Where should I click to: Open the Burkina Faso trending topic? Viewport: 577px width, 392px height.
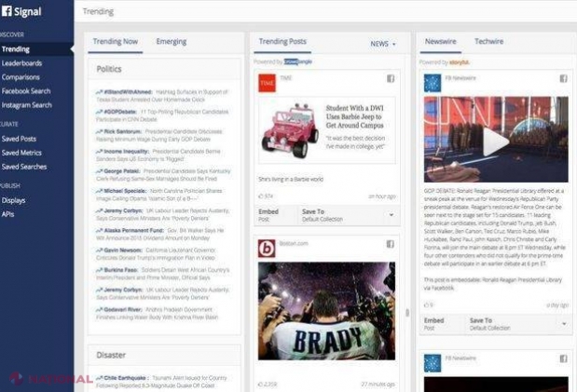tap(162, 274)
